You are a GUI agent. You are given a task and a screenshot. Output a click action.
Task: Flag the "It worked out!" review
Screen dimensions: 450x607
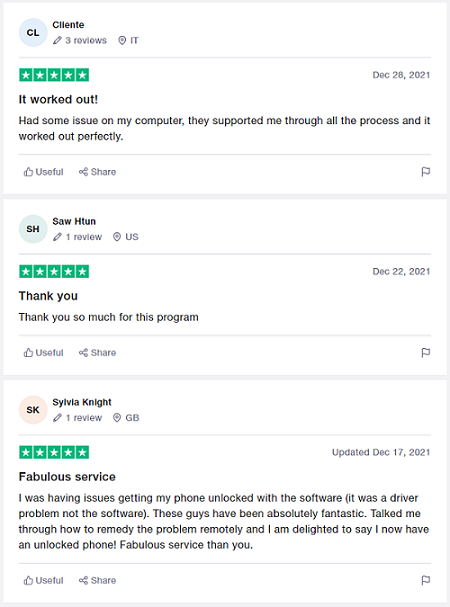click(426, 171)
